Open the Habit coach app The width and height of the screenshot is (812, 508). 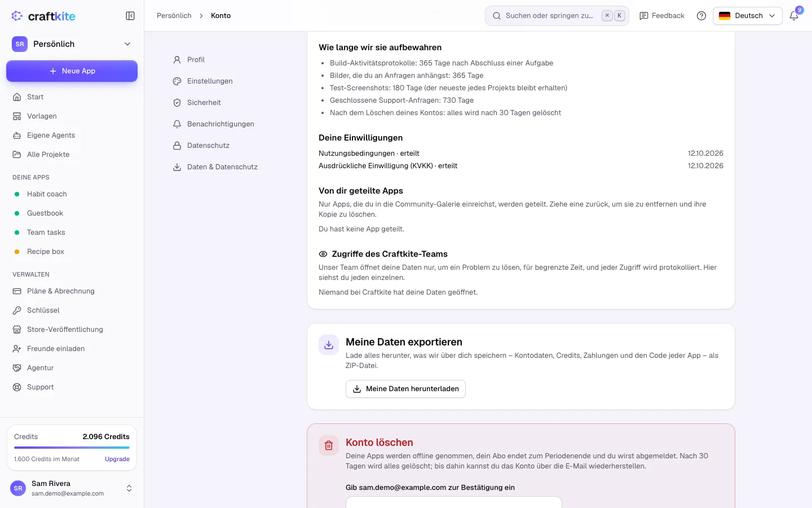pyautogui.click(x=72, y=194)
